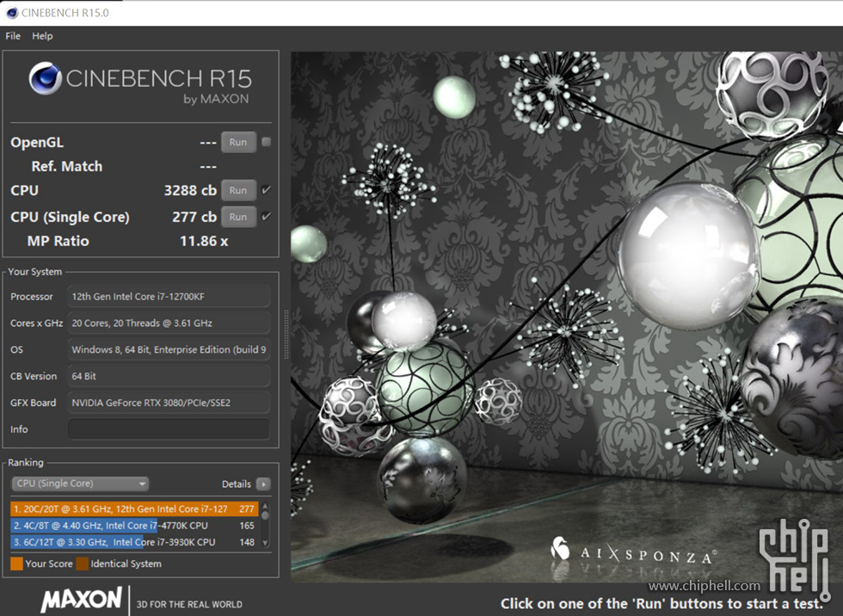The width and height of the screenshot is (843, 616).
Task: Click the single core score 277 cb
Action: tap(194, 217)
